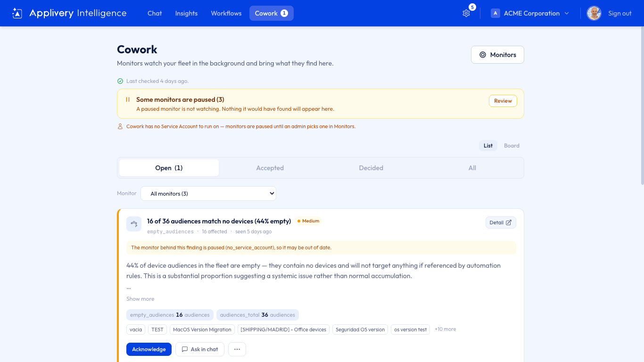The image size is (644, 362).
Task: Click the pause icon in the paused banner
Action: click(x=128, y=99)
